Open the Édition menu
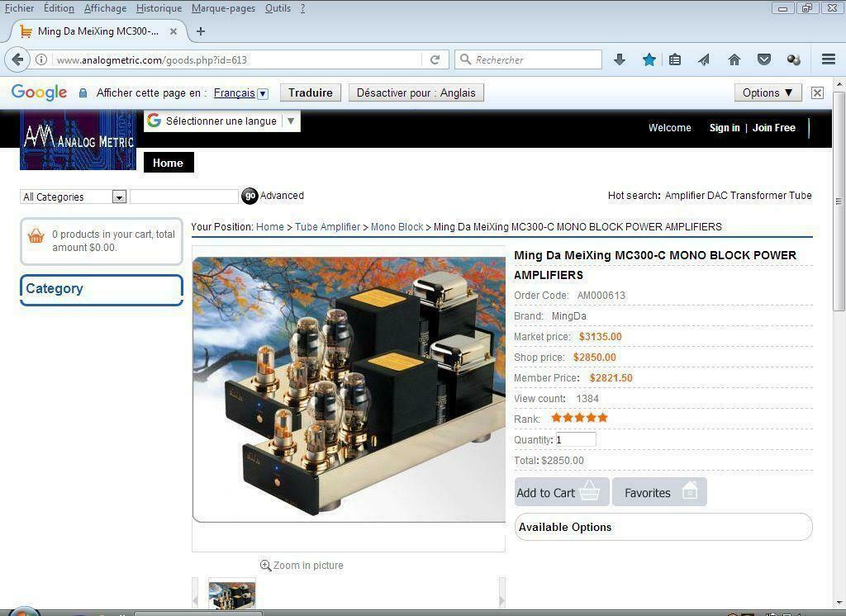This screenshot has width=846, height=616. pyautogui.click(x=59, y=8)
